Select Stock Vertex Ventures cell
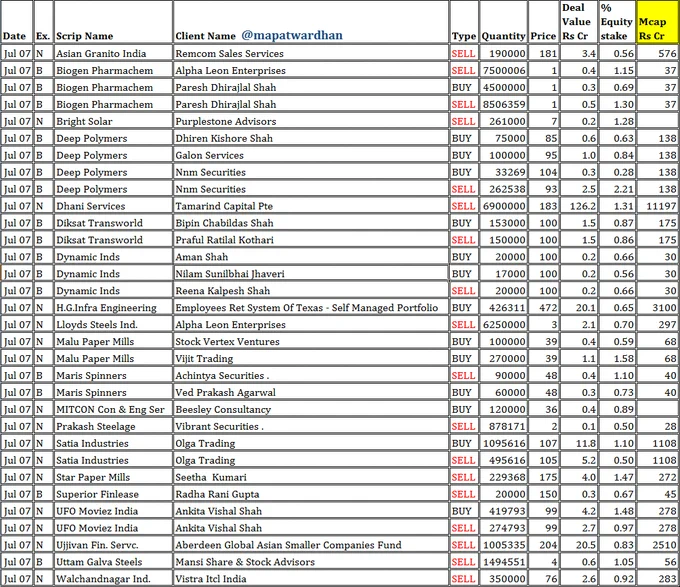This screenshot has height=587, width=680. pos(311,342)
